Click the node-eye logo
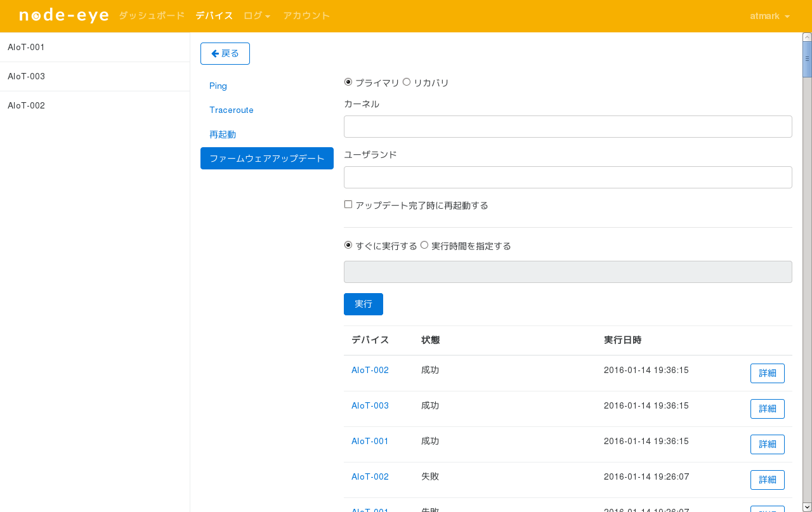This screenshot has width=812, height=512. pyautogui.click(x=63, y=16)
